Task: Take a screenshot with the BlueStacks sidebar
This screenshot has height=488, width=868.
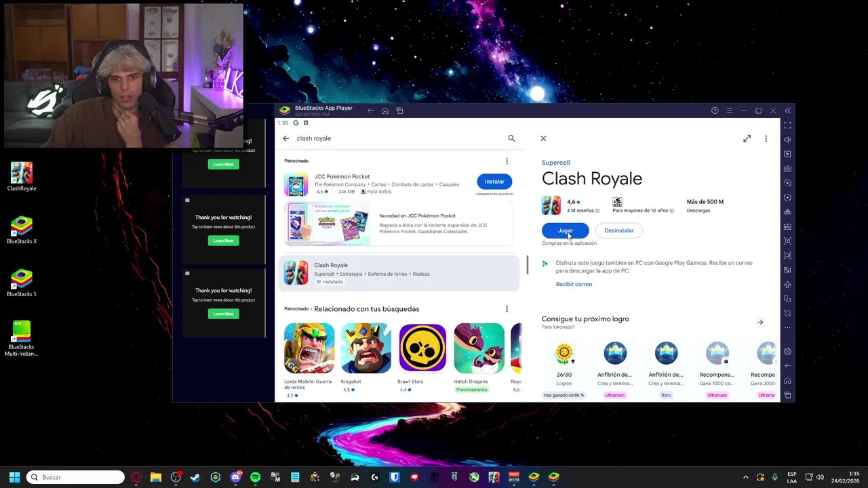Action: (x=787, y=241)
